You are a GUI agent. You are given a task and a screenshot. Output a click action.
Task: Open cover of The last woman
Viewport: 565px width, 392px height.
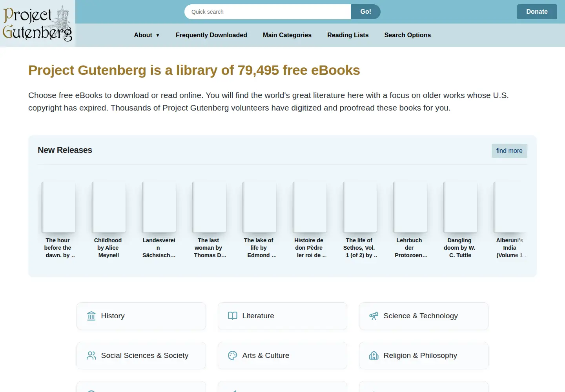point(209,207)
